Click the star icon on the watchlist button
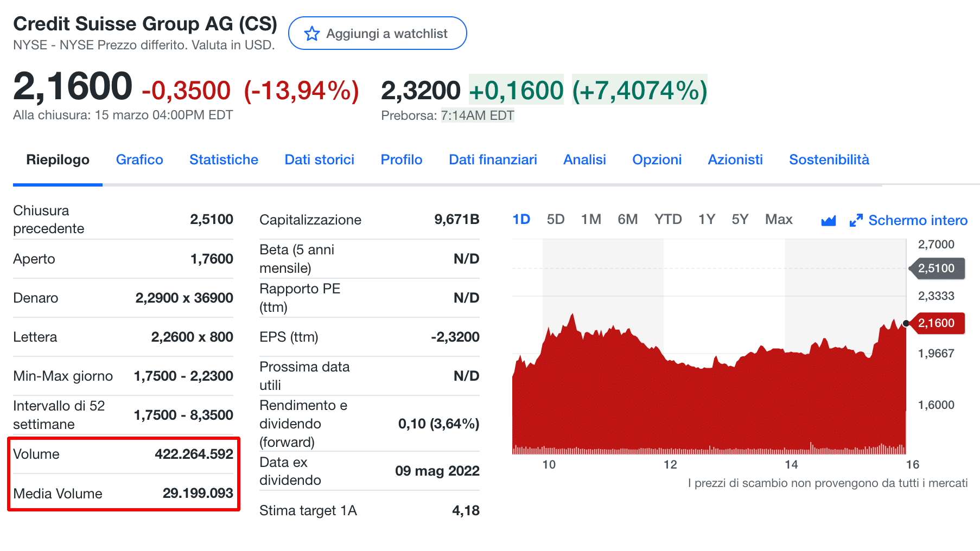Screen dimensions: 980x551 pos(312,34)
